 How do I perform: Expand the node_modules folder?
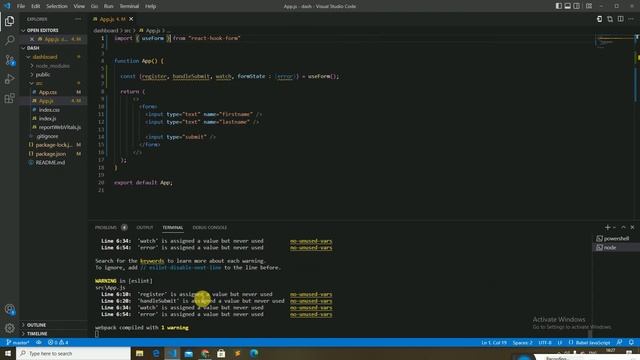[52, 66]
